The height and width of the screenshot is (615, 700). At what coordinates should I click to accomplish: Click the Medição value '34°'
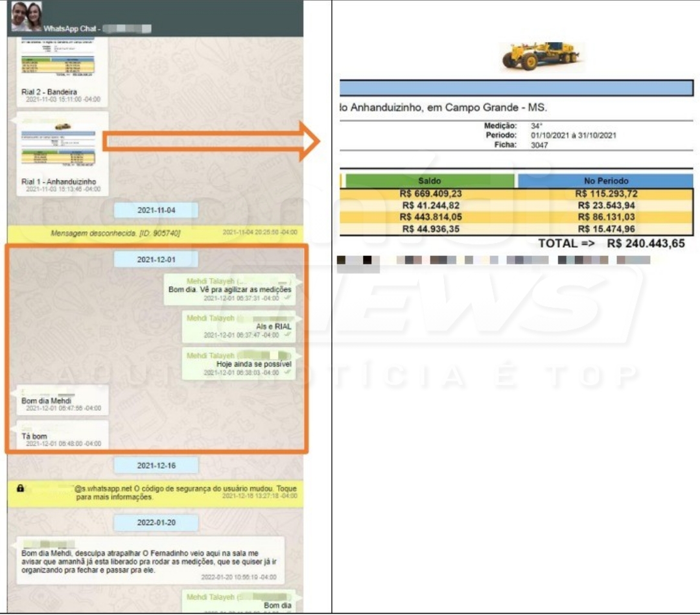click(537, 126)
